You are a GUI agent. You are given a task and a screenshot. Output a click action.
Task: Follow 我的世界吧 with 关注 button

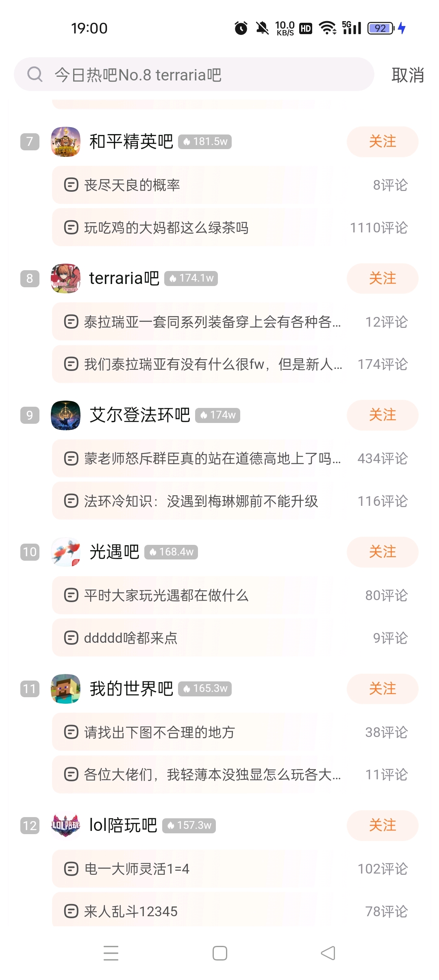coord(382,689)
